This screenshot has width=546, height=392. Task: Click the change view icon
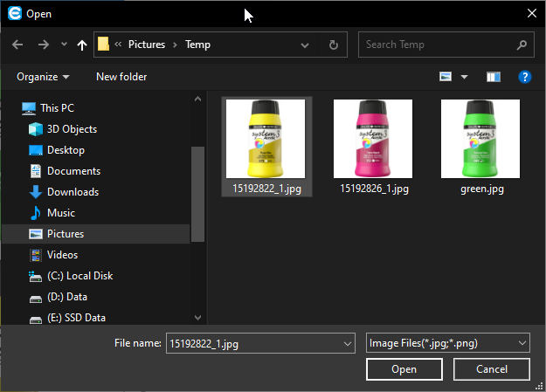pyautogui.click(x=446, y=77)
